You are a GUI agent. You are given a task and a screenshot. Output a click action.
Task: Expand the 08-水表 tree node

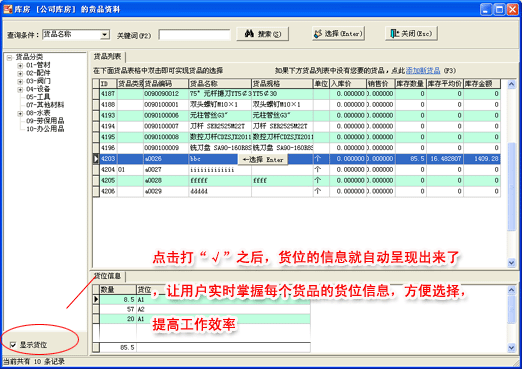[x=20, y=114]
